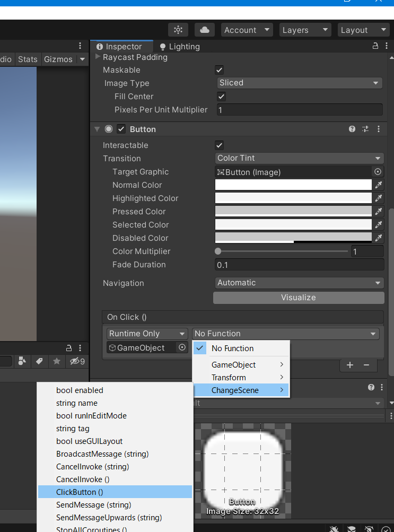Open the Navigation Automatic dropdown
394x532 pixels.
(x=300, y=283)
